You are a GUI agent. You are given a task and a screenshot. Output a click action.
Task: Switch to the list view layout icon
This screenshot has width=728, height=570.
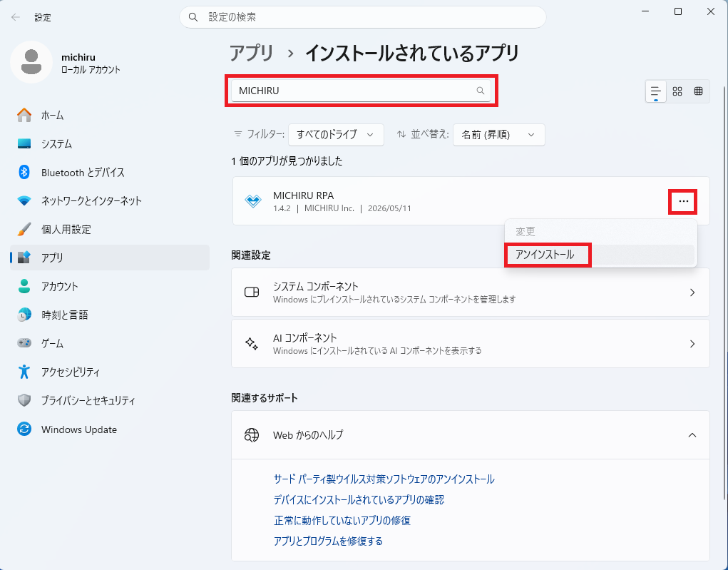(655, 91)
